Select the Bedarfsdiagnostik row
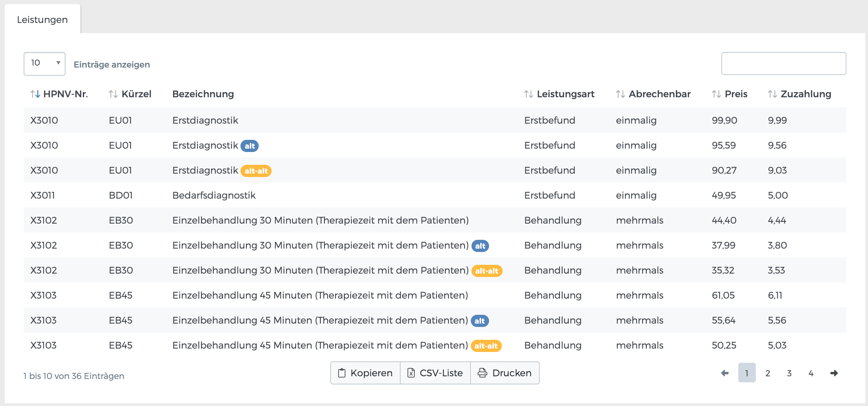The width and height of the screenshot is (868, 406). coord(214,195)
